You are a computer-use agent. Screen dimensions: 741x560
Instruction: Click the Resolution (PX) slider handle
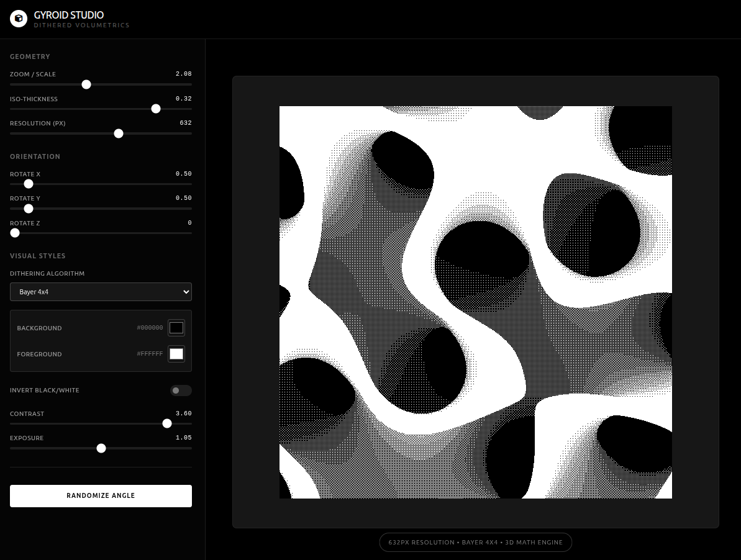click(x=119, y=133)
